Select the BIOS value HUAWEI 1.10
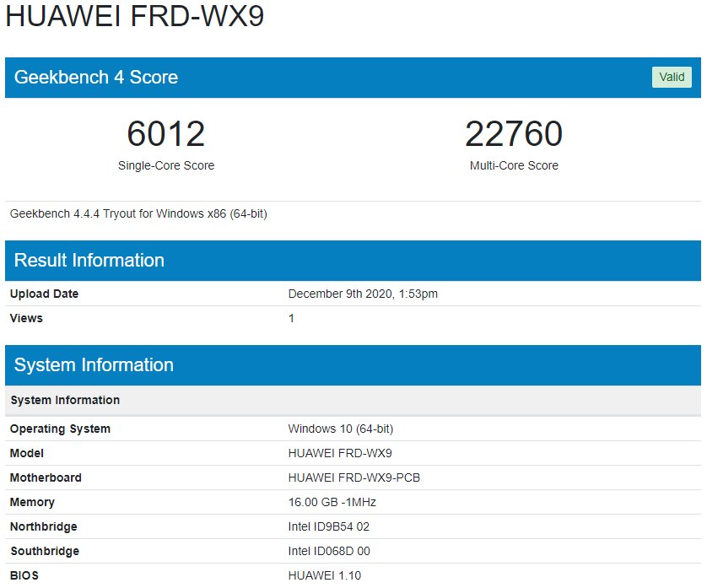Screen dimensions: 707x588 325,575
